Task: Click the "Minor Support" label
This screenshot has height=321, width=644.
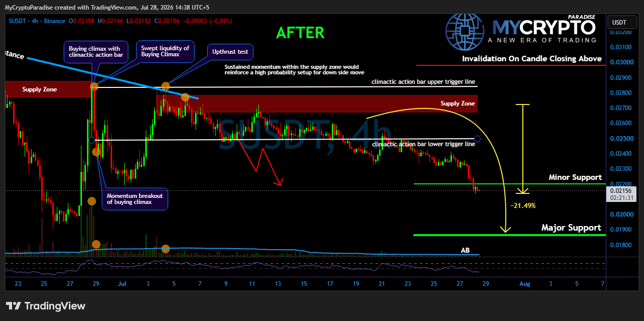Action: coord(575,177)
